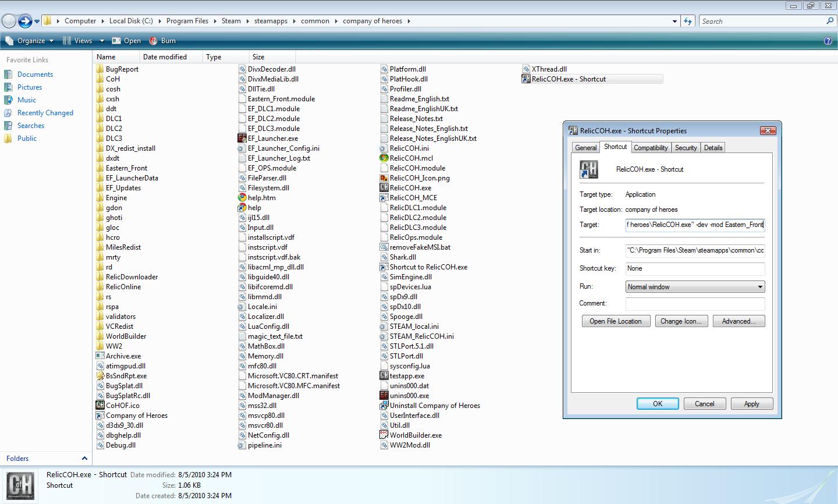Select the RelicCOH.exe application icon

click(x=384, y=188)
